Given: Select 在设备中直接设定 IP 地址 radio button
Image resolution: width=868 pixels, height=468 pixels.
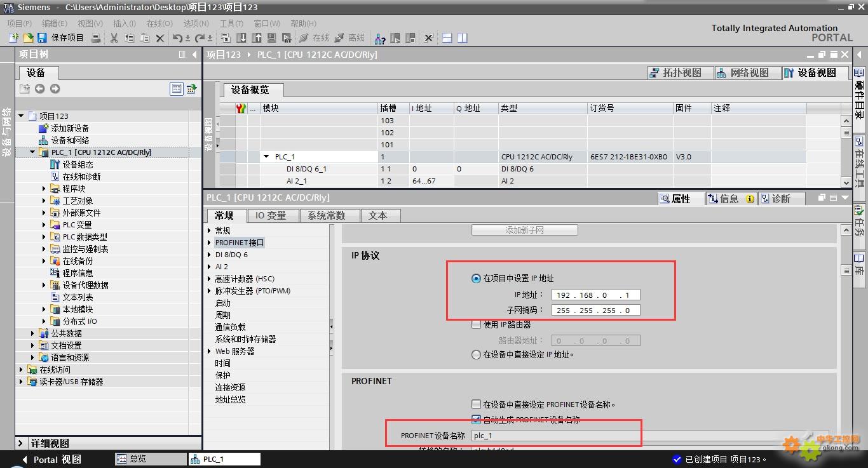Looking at the screenshot, I should click(476, 355).
